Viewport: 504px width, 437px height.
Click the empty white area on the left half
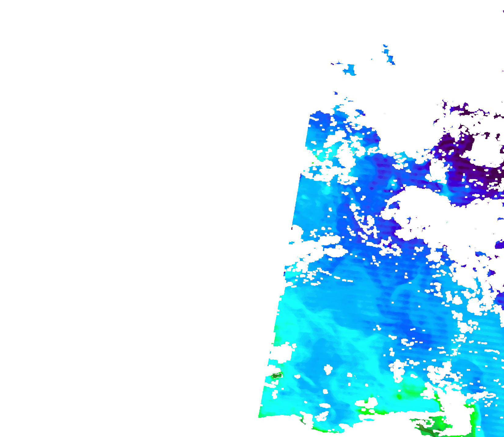coord(122,214)
